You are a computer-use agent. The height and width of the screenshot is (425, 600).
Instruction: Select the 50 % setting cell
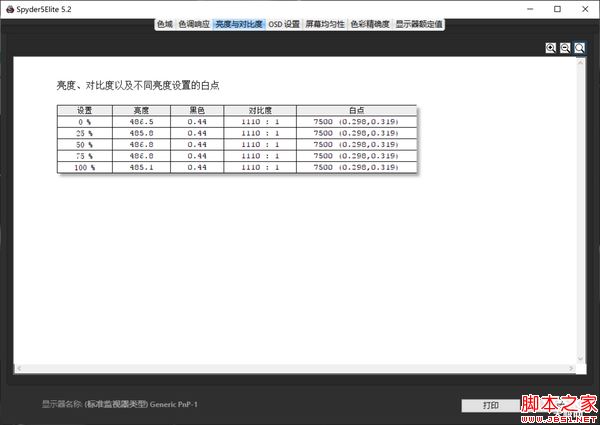click(85, 145)
